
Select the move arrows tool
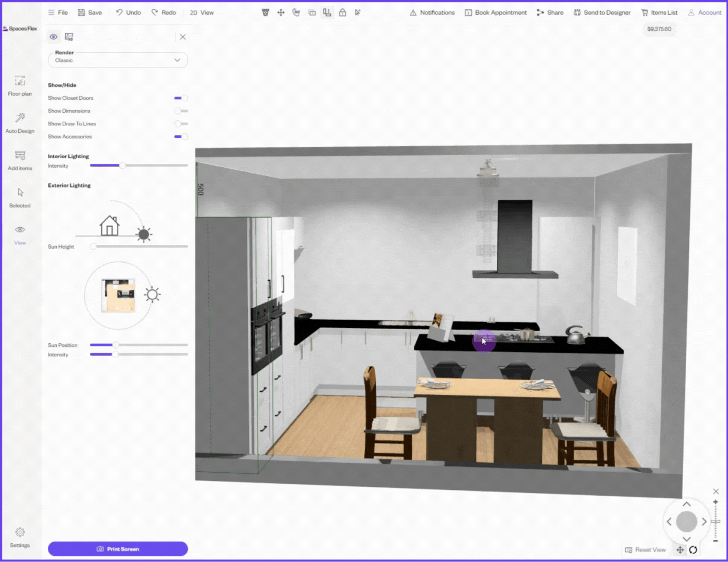coord(281,12)
